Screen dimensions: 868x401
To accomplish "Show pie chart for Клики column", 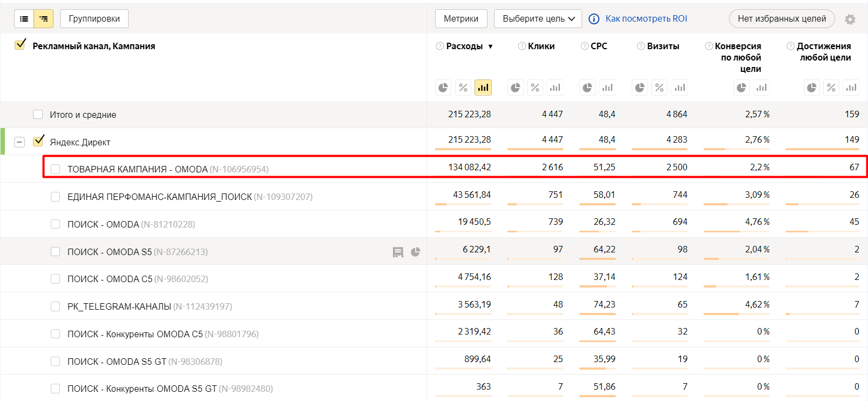I will coord(516,88).
